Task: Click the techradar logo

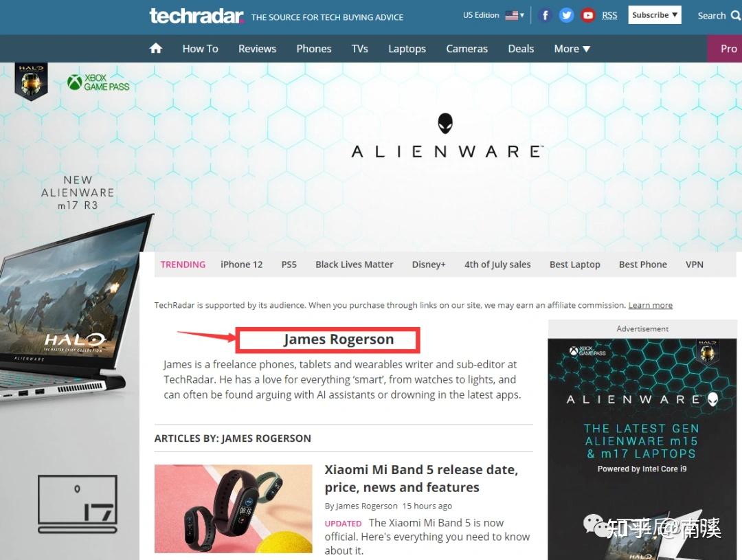Action: [x=196, y=16]
